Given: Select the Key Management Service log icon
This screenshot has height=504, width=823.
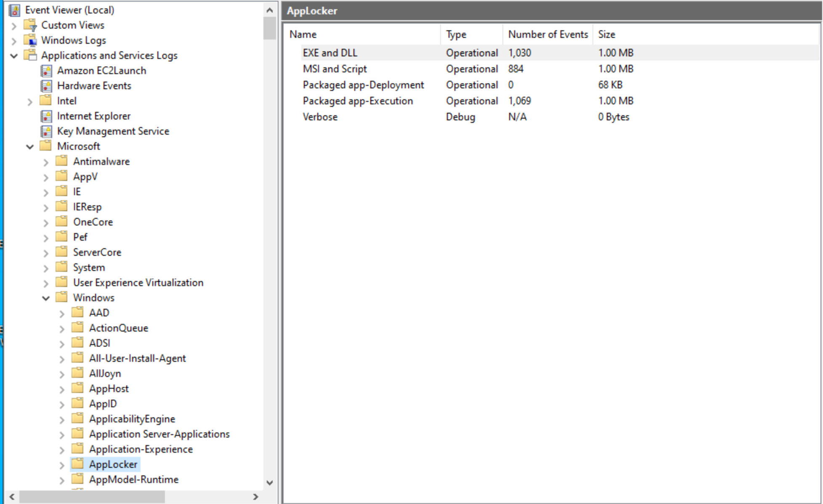Looking at the screenshot, I should tap(47, 131).
